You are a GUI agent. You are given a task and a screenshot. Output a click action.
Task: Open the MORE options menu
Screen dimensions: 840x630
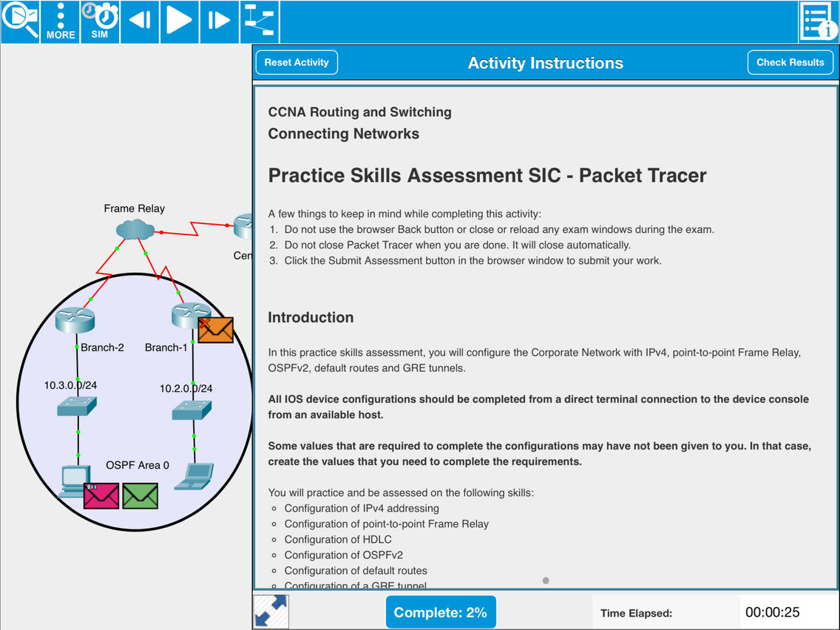tap(60, 21)
